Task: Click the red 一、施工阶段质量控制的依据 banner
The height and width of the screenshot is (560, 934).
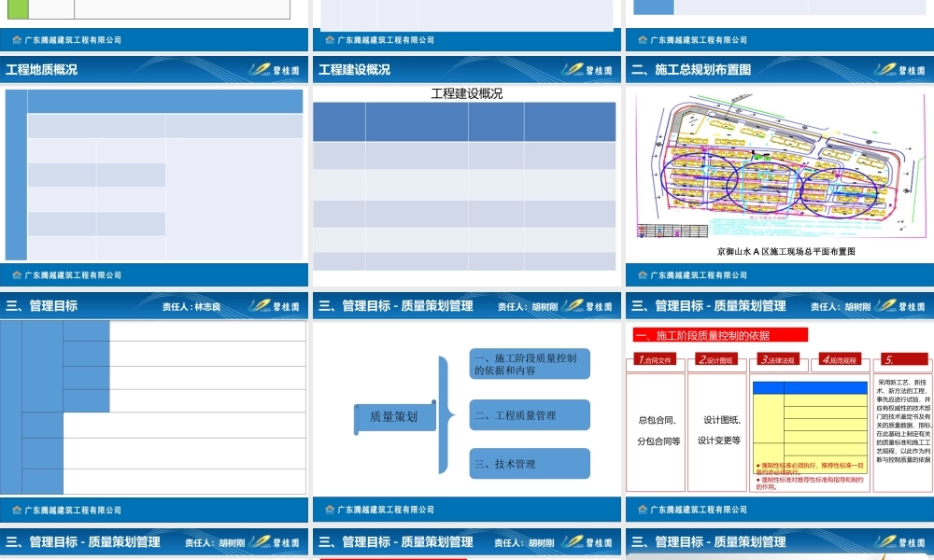Action: click(720, 335)
